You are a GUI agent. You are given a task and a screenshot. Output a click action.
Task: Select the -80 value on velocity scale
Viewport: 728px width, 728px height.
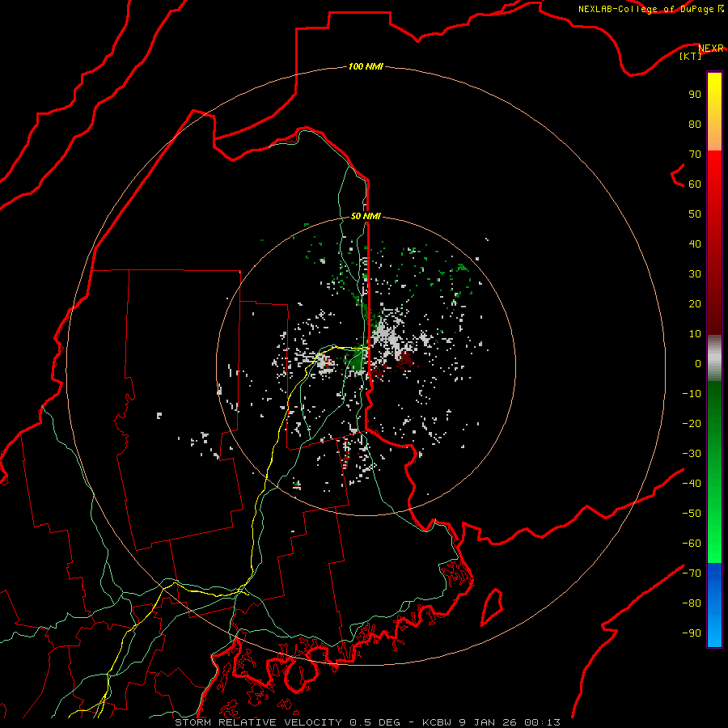692,603
